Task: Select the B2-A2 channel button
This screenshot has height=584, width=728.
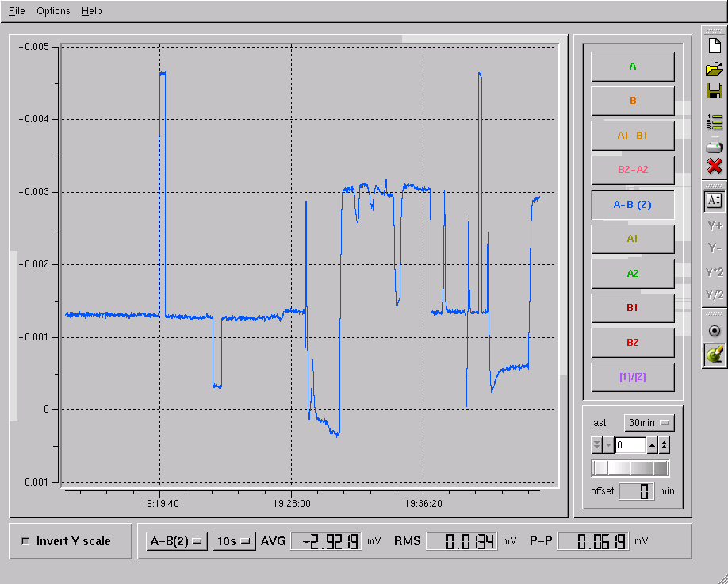Action: [632, 170]
